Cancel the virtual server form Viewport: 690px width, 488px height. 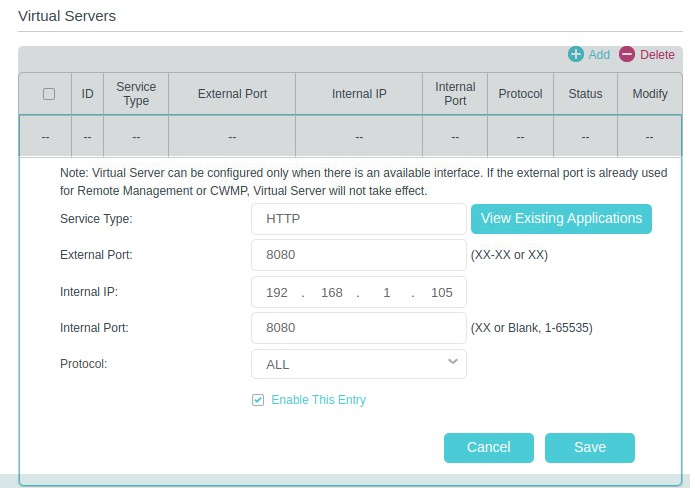click(488, 447)
